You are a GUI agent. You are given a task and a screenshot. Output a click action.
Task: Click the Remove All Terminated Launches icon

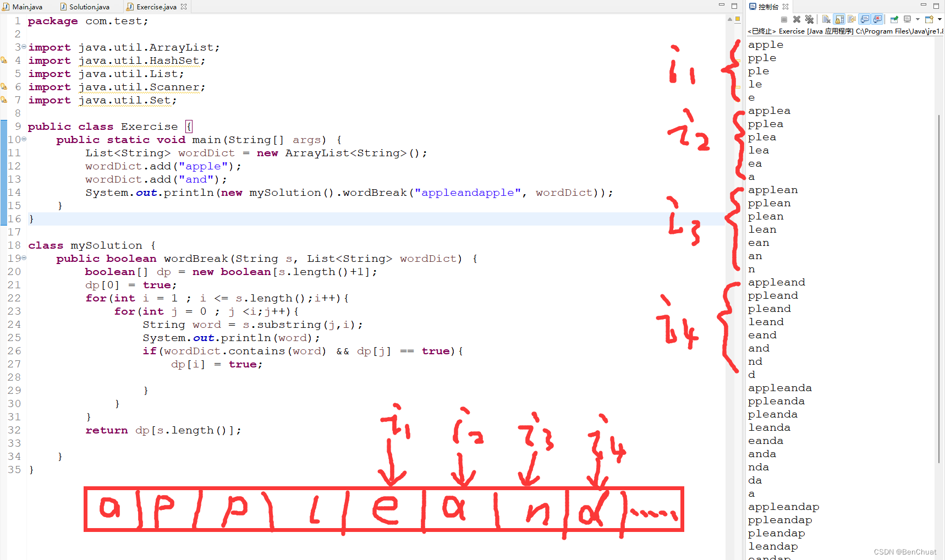tap(809, 19)
